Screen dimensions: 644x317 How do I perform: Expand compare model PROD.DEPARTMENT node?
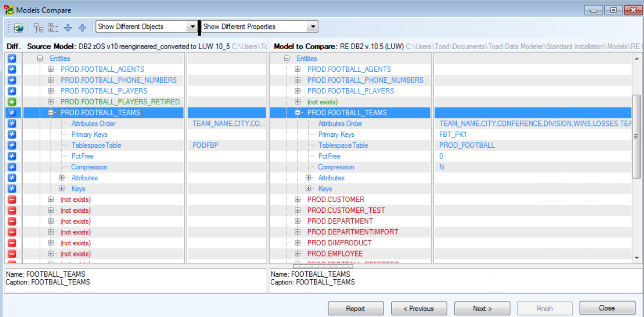click(x=298, y=221)
